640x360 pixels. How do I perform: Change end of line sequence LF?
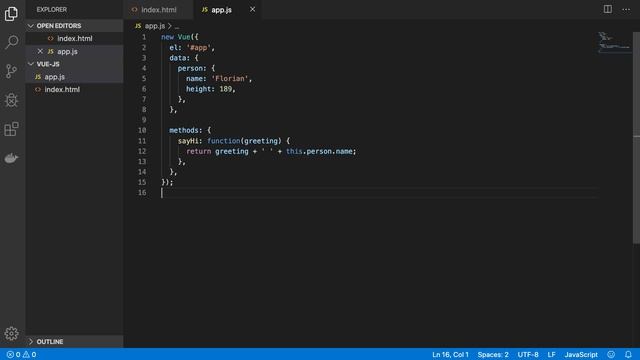point(551,354)
